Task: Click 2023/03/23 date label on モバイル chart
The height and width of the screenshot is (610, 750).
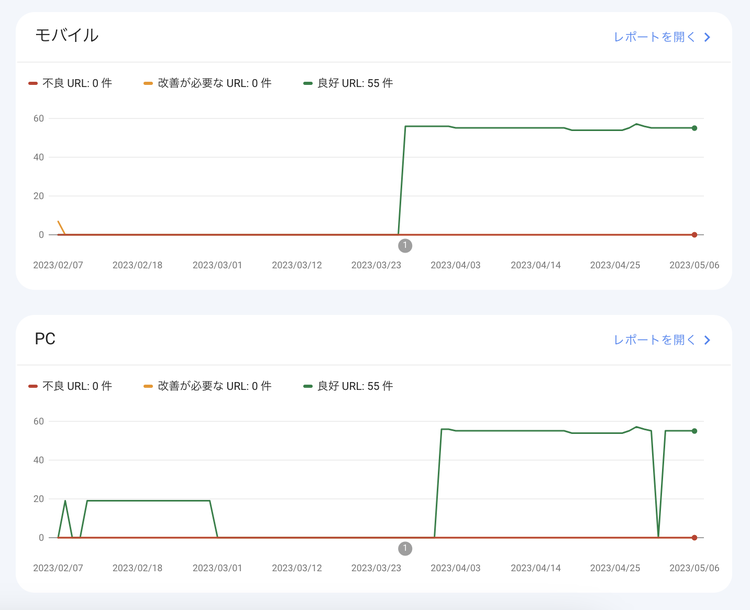Action: coord(376,265)
